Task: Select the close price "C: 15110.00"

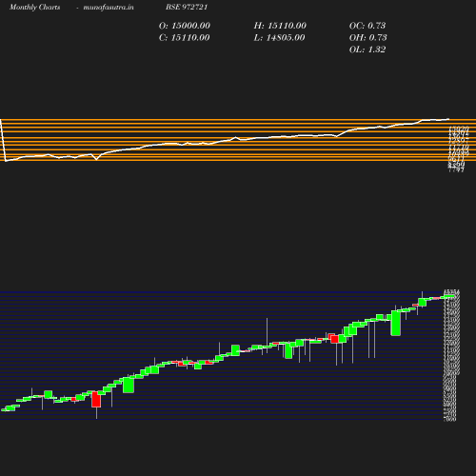Action: point(185,37)
